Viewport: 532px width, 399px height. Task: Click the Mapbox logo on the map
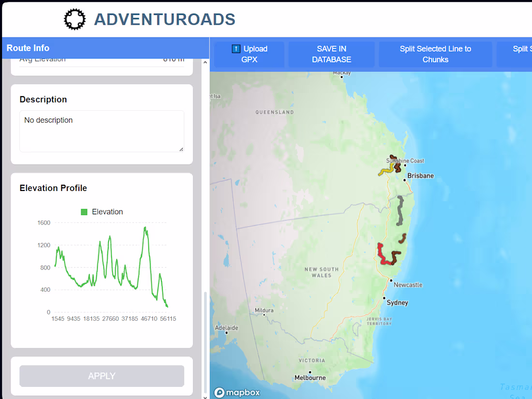(x=237, y=392)
